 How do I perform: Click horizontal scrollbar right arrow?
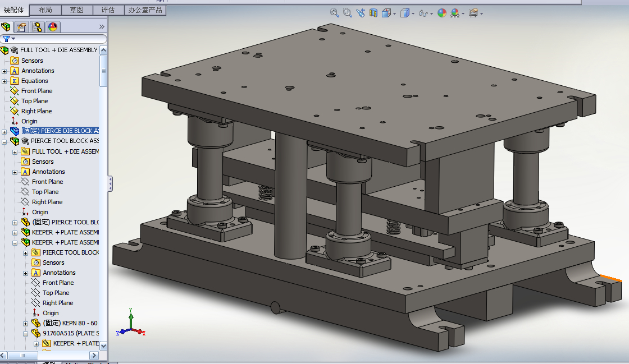(94, 355)
